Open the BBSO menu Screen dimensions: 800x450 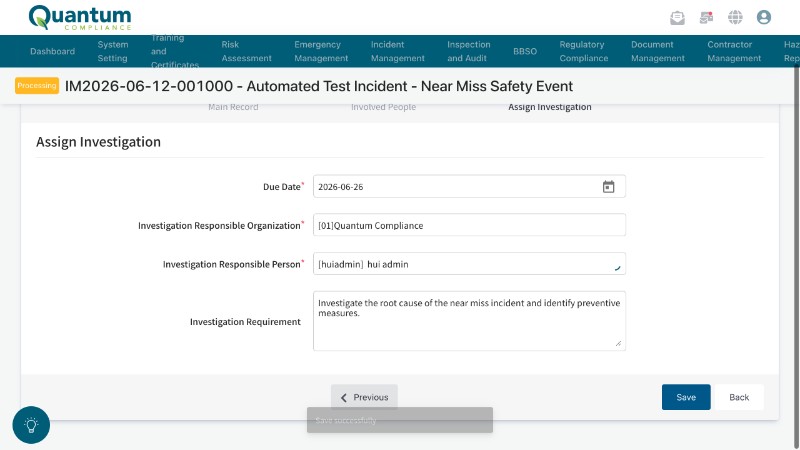[525, 51]
